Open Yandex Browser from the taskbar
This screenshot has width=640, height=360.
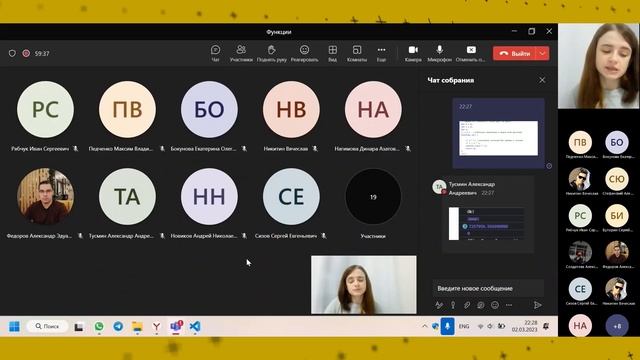(x=156, y=327)
